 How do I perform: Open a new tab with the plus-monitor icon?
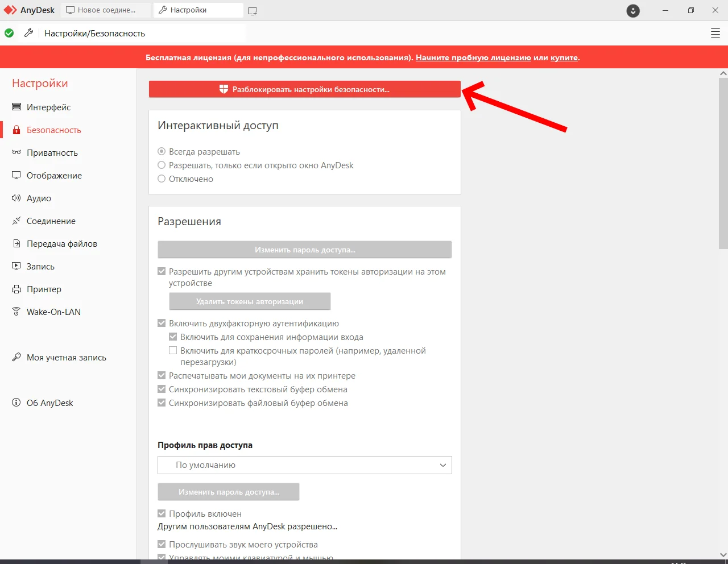[253, 11]
